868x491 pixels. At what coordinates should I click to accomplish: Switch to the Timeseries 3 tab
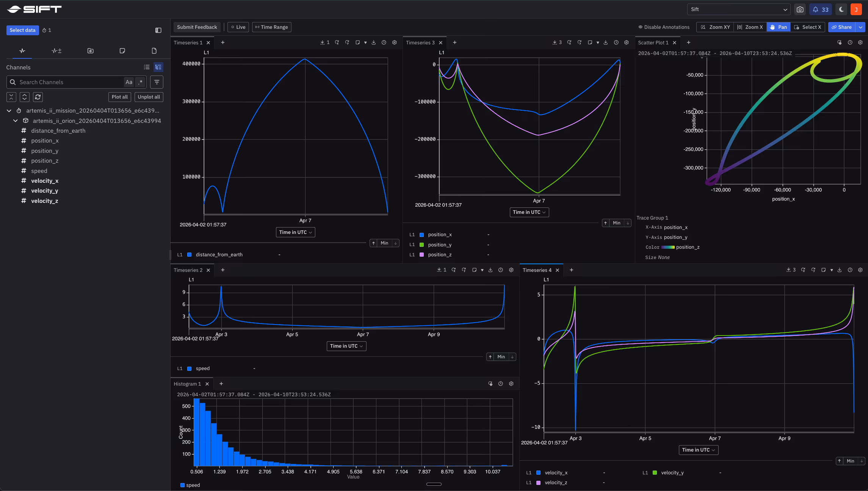(x=420, y=43)
